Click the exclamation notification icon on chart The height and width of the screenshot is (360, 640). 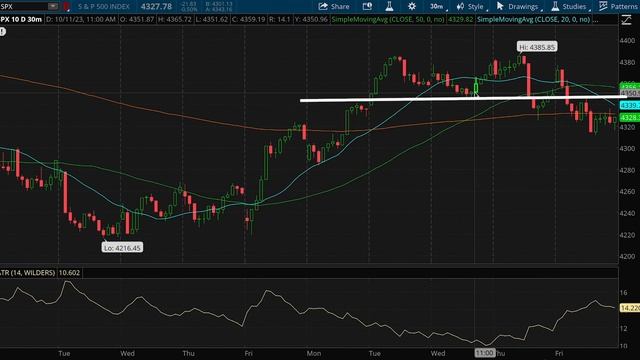pyautogui.click(x=2, y=31)
